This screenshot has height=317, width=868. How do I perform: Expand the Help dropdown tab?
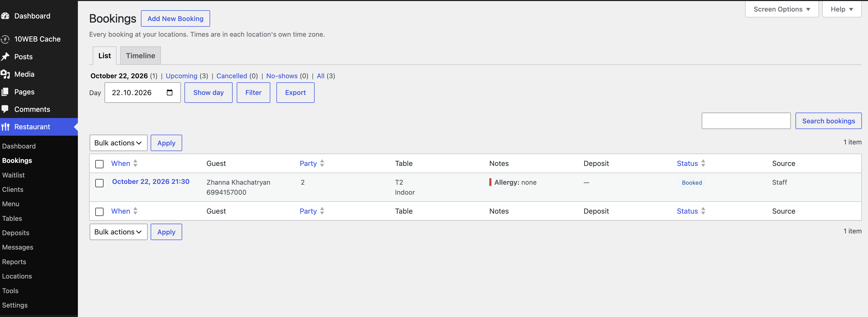(x=841, y=9)
